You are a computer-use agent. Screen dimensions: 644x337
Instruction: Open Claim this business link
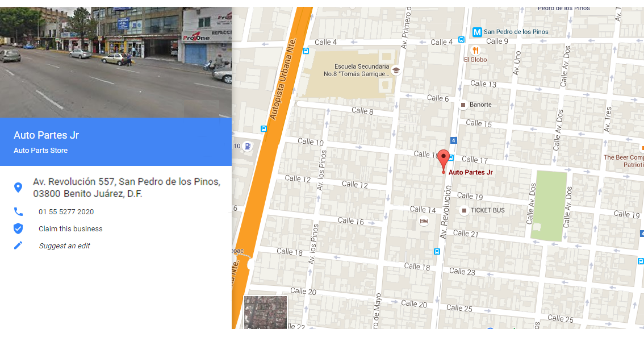pyautogui.click(x=70, y=229)
